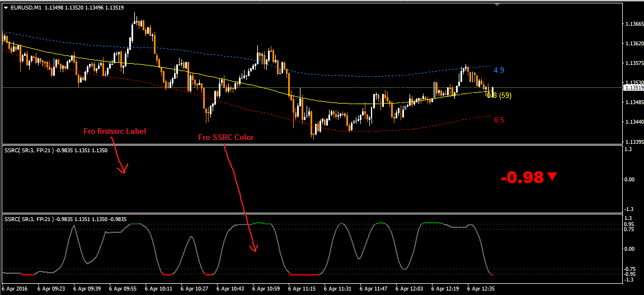This screenshot has height=295, width=644.
Task: Click the 6 Apr 12:03 time label
Action: coord(409,289)
